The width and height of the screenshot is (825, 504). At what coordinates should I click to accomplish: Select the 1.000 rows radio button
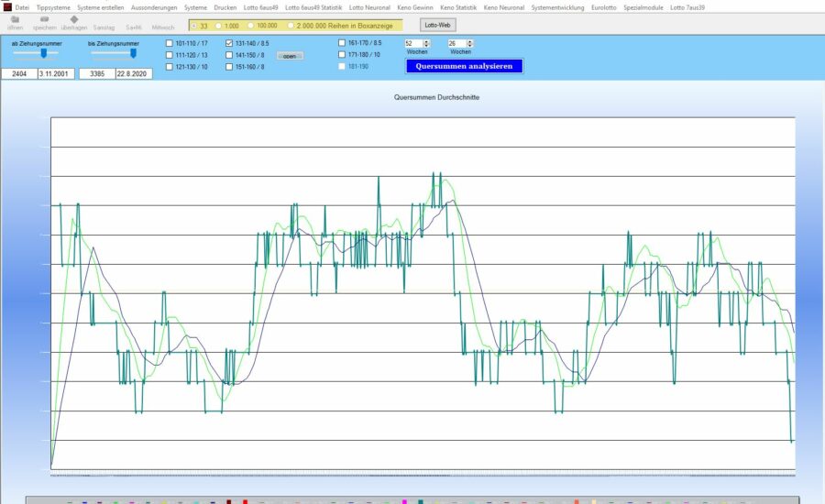point(218,26)
